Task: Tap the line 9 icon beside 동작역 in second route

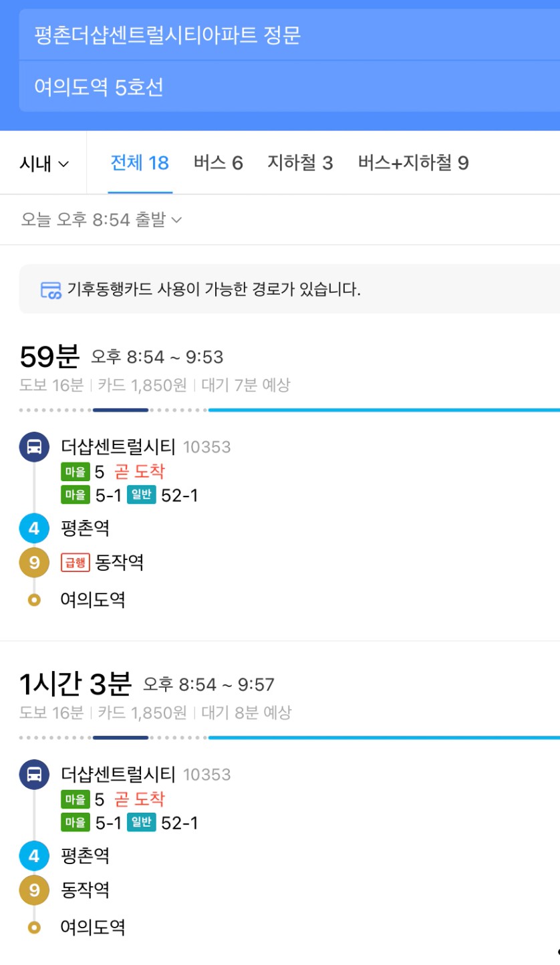Action: click(34, 890)
